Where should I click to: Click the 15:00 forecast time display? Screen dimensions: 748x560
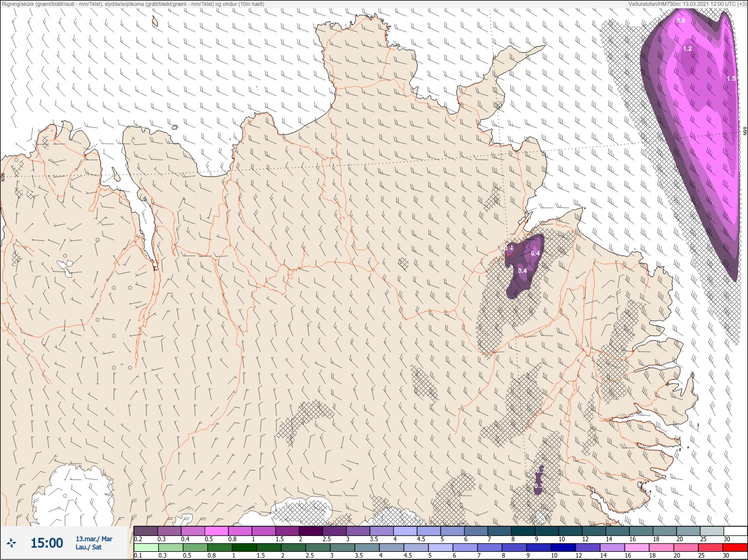coord(47,543)
